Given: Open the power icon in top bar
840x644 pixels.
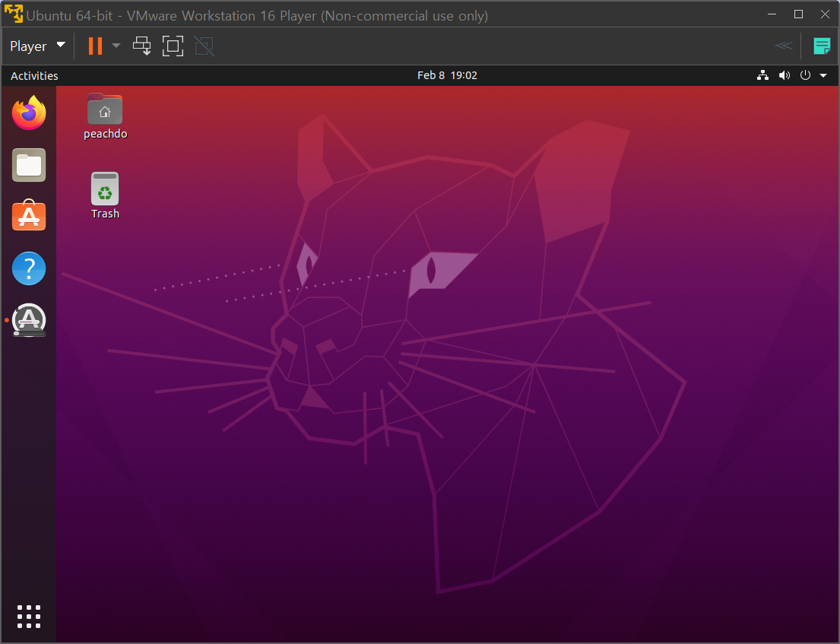Looking at the screenshot, I should point(805,75).
